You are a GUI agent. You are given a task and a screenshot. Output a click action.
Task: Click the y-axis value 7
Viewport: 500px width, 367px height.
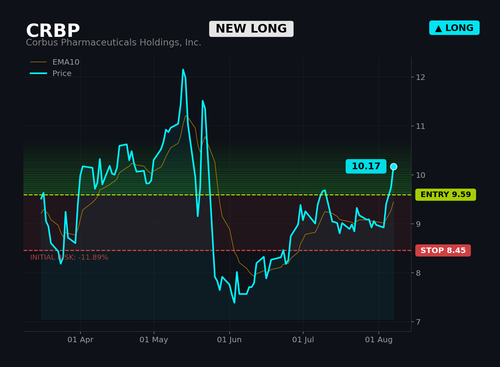[x=418, y=322]
